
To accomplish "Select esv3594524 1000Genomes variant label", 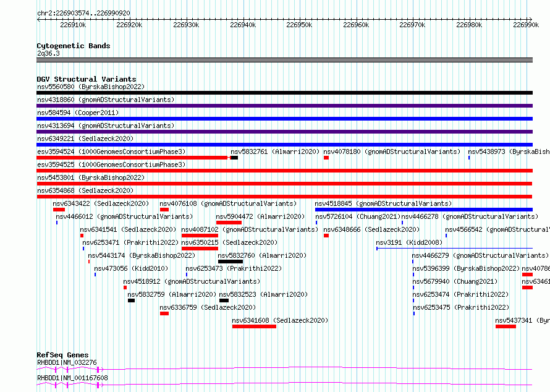I will (x=111, y=151).
